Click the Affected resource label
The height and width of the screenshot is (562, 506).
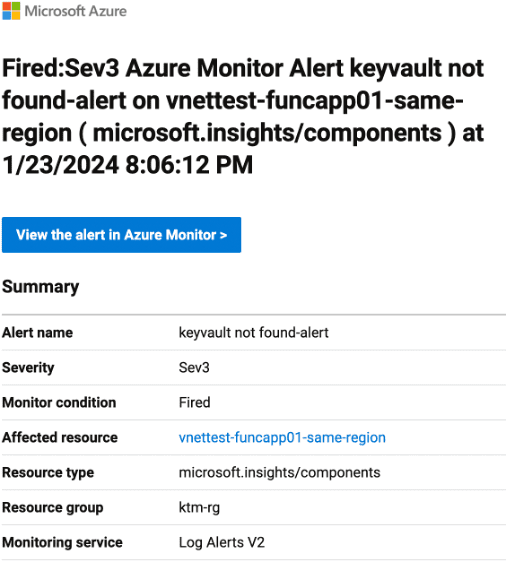click(60, 437)
